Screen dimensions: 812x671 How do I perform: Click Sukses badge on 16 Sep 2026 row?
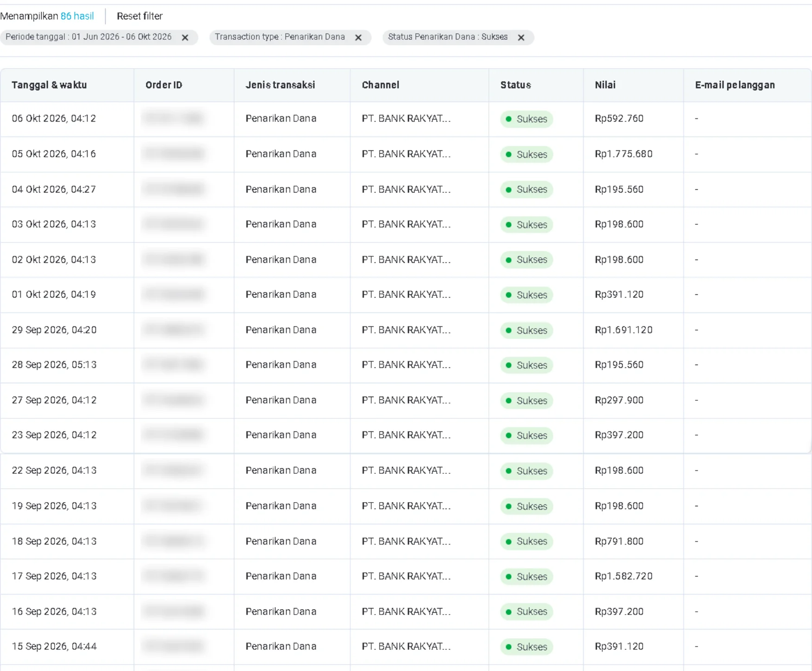(526, 612)
